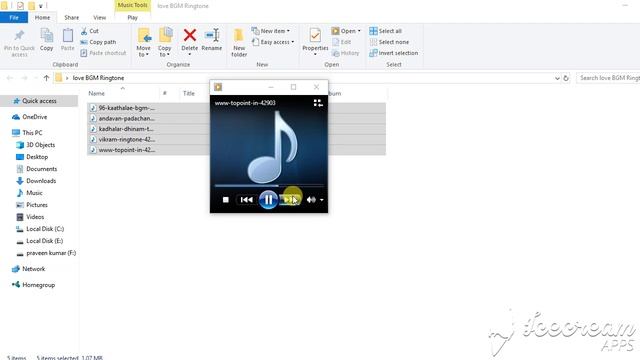Switch to the Share tab
Image resolution: width=640 pixels, height=360 pixels.
(x=71, y=18)
